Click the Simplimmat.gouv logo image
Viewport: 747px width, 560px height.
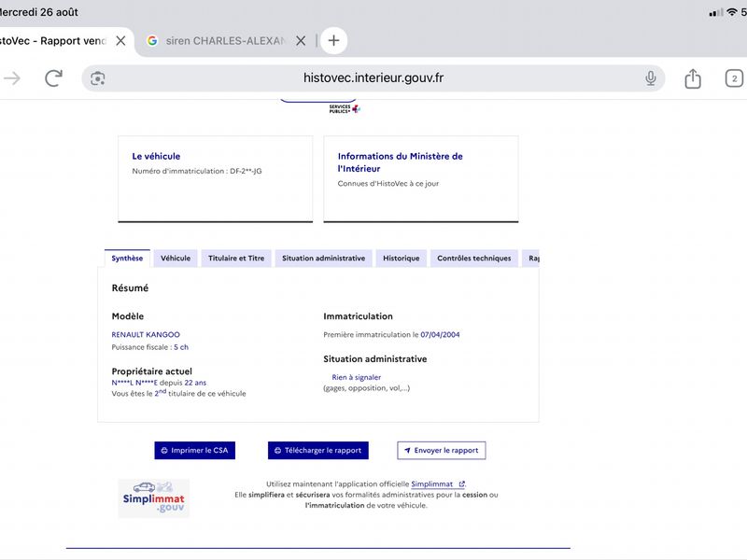154,498
